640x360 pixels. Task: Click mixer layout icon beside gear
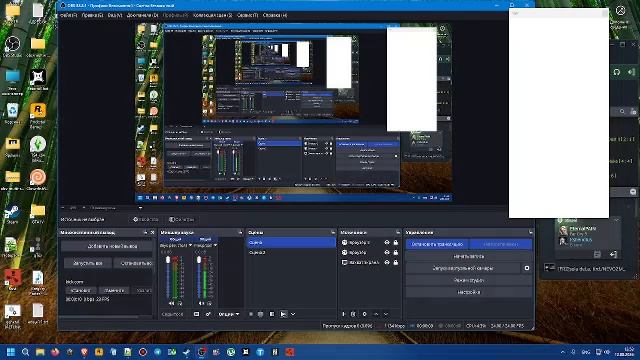tap(196, 314)
